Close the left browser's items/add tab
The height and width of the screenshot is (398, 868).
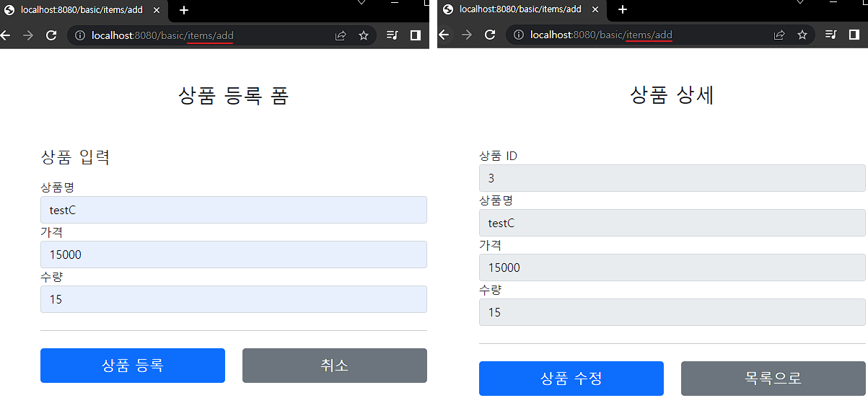157,10
